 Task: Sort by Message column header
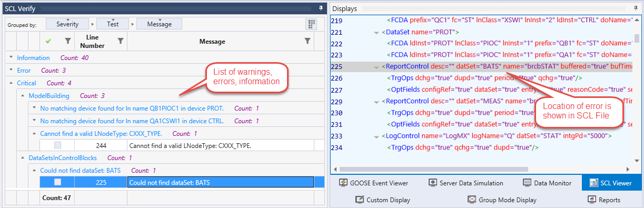212,42
